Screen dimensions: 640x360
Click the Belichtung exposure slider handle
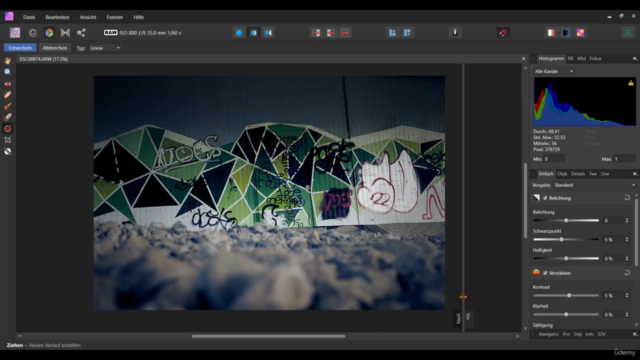tap(566, 220)
